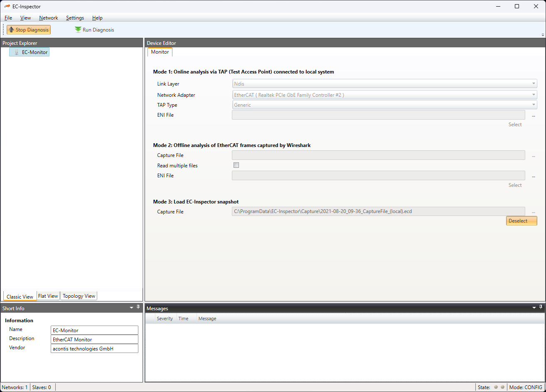
Task: Browse for the Mode 1 ENI File
Action: tap(533, 115)
